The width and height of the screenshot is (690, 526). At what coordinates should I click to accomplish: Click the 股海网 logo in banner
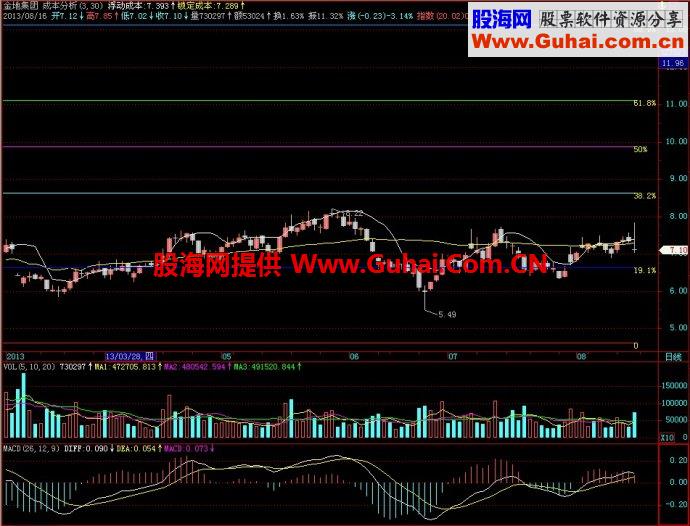click(502, 19)
